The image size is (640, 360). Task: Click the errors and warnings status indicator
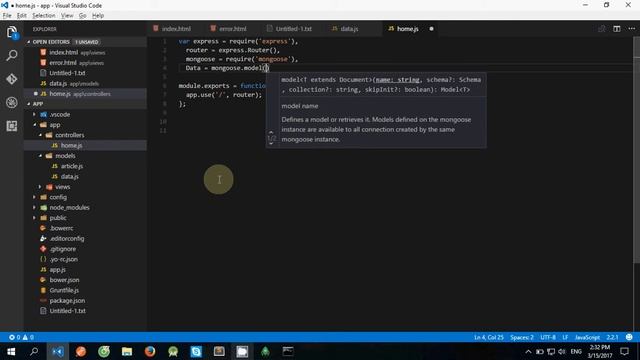[21, 338]
